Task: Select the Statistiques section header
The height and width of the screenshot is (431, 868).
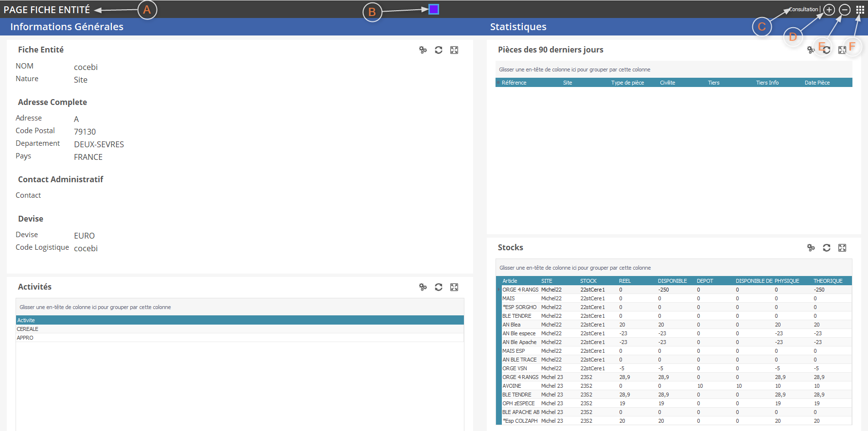Action: (x=518, y=27)
